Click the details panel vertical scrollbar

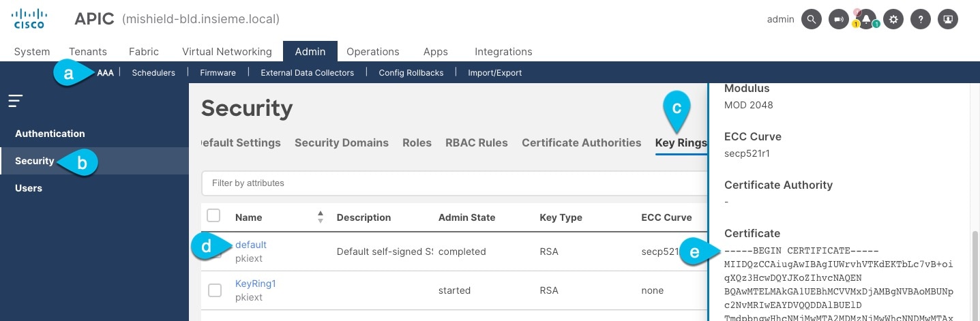(975, 275)
